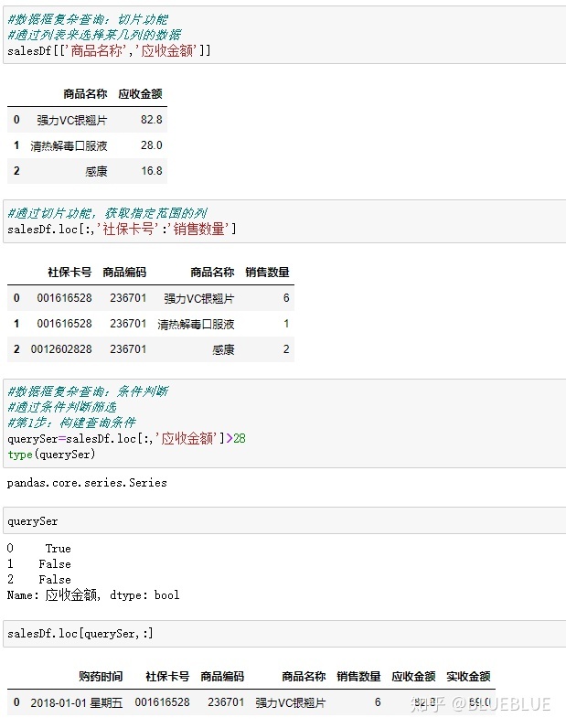Click the date '2018-01-01 星期五'

click(77, 703)
